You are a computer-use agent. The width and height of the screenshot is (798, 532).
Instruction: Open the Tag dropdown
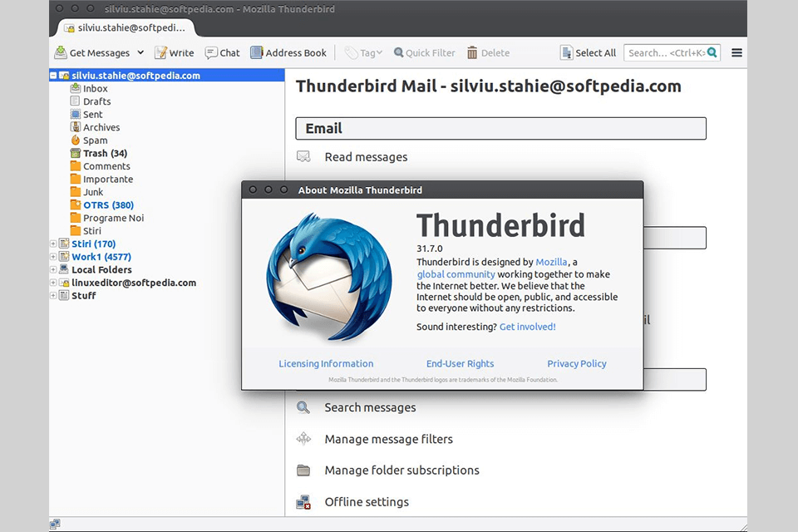[363, 52]
